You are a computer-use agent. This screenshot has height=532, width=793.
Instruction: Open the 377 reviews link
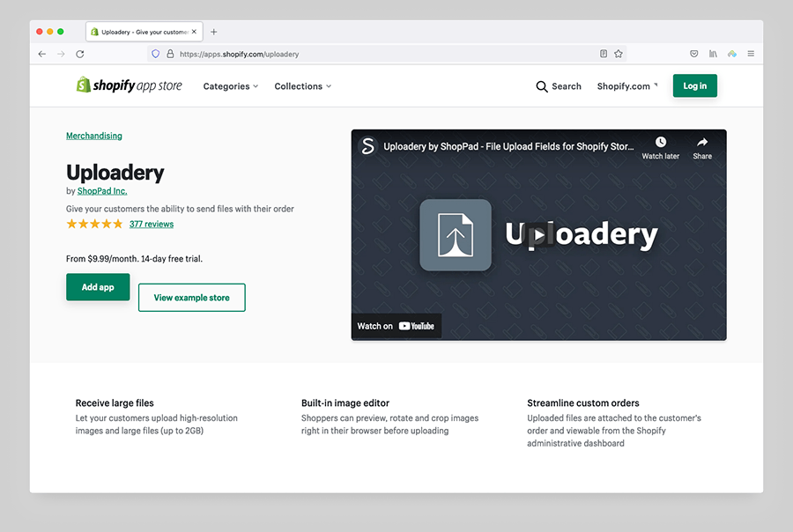(152, 224)
